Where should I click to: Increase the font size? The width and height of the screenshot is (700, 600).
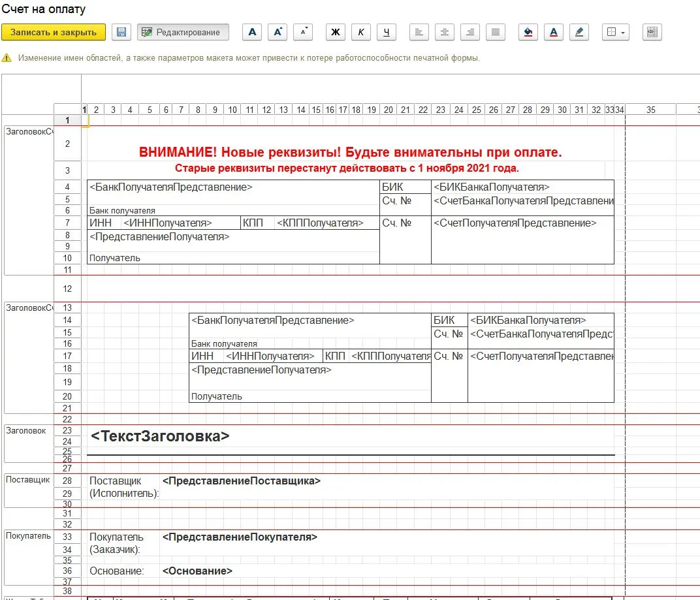[278, 32]
